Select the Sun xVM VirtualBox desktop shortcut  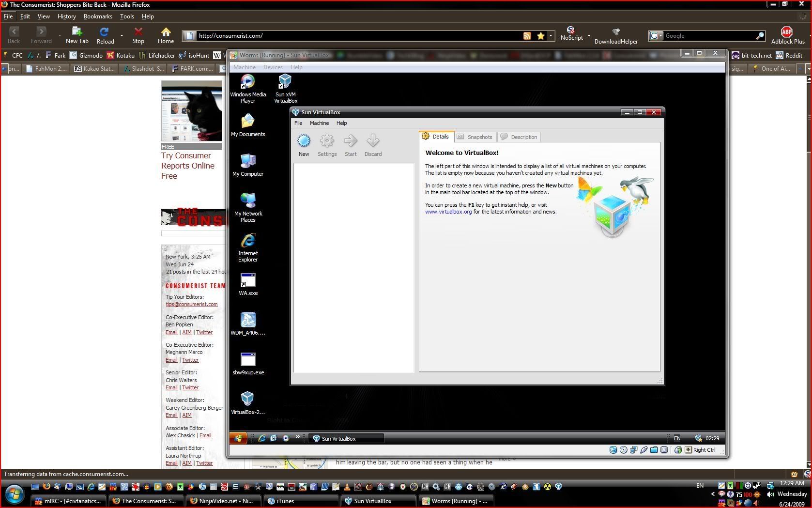(x=285, y=88)
